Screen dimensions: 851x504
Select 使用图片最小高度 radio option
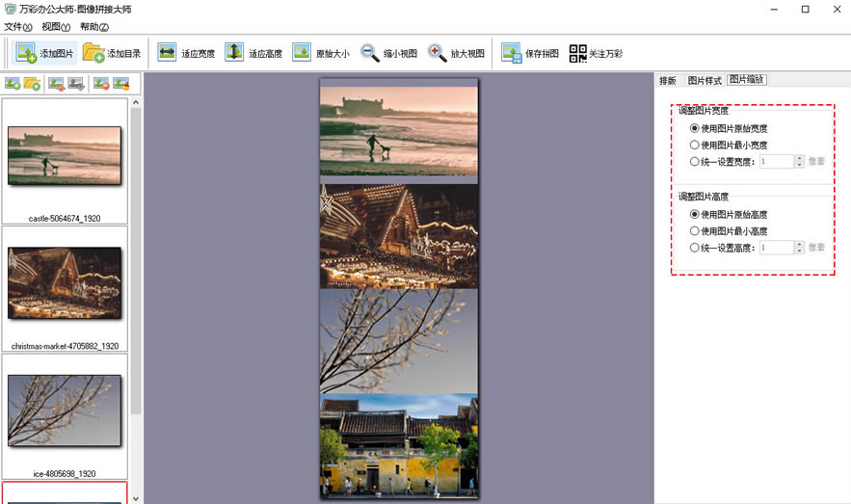(x=695, y=231)
